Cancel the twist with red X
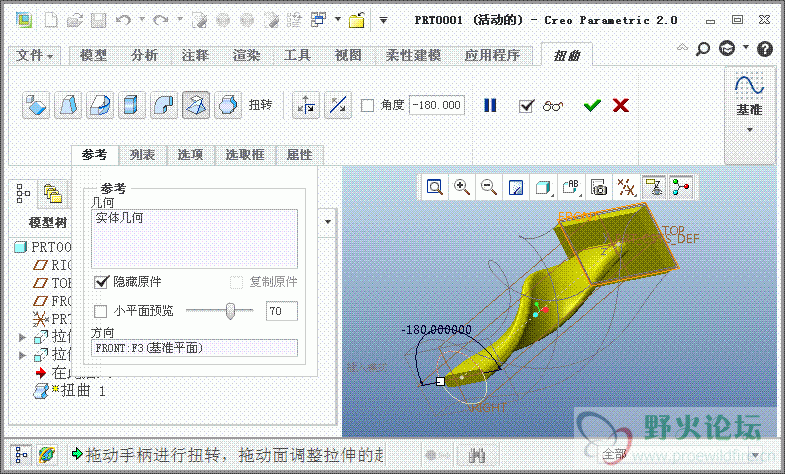This screenshot has width=785, height=474. 621,105
